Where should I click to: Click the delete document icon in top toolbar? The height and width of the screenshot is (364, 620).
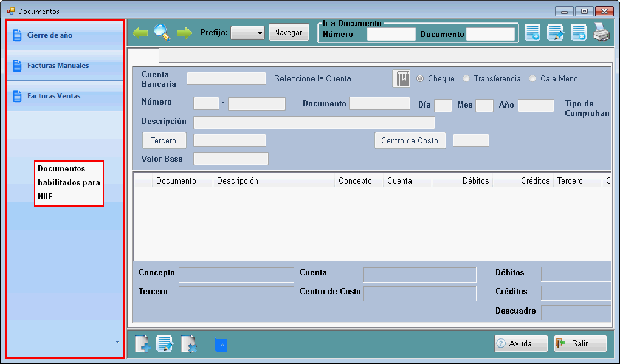click(579, 33)
